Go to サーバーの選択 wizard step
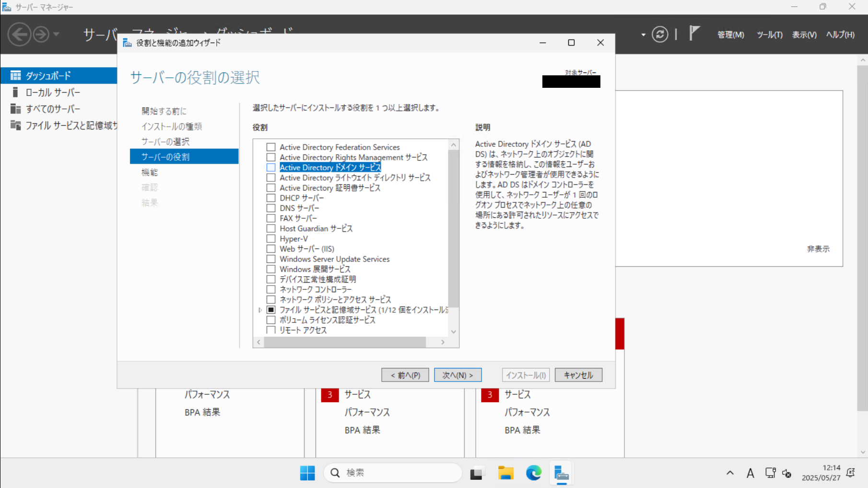 tap(165, 142)
